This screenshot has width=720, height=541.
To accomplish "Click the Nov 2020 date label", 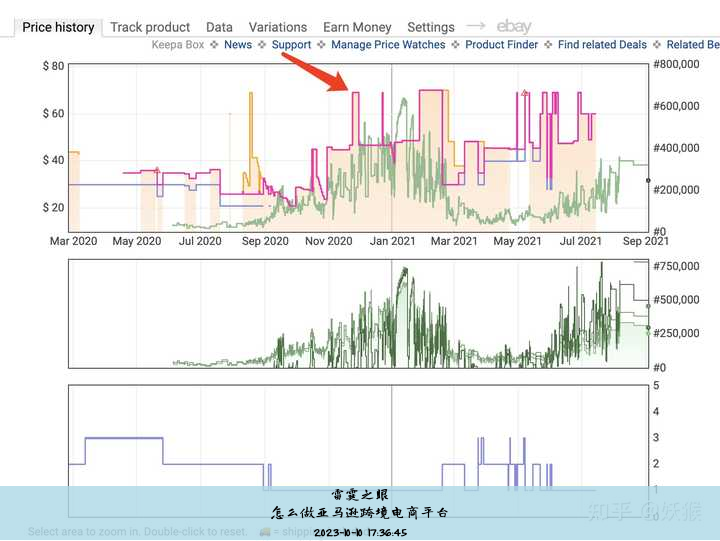I will pos(329,241).
